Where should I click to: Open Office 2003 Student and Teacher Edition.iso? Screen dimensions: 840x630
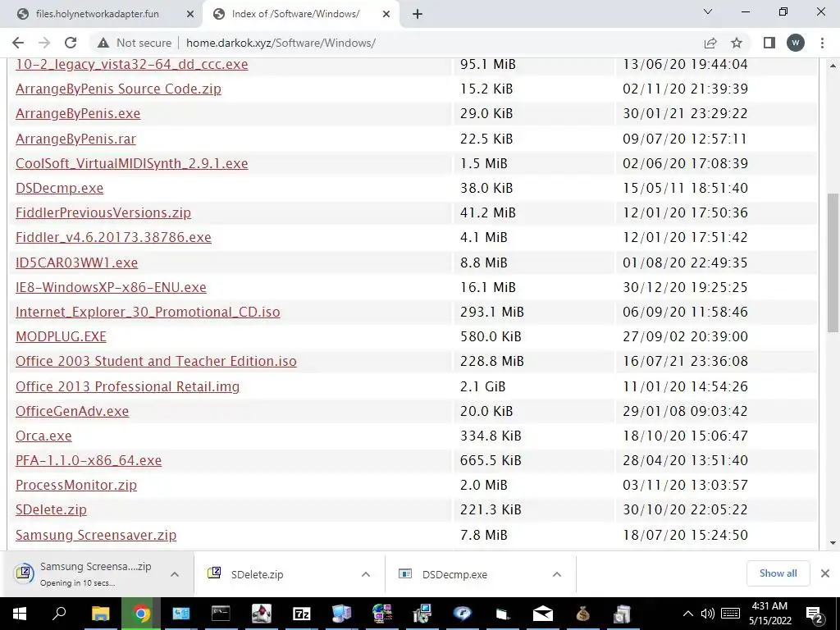tap(156, 361)
